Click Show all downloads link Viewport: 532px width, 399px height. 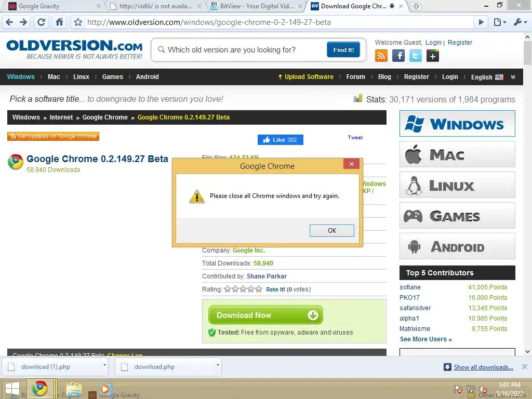(483, 367)
